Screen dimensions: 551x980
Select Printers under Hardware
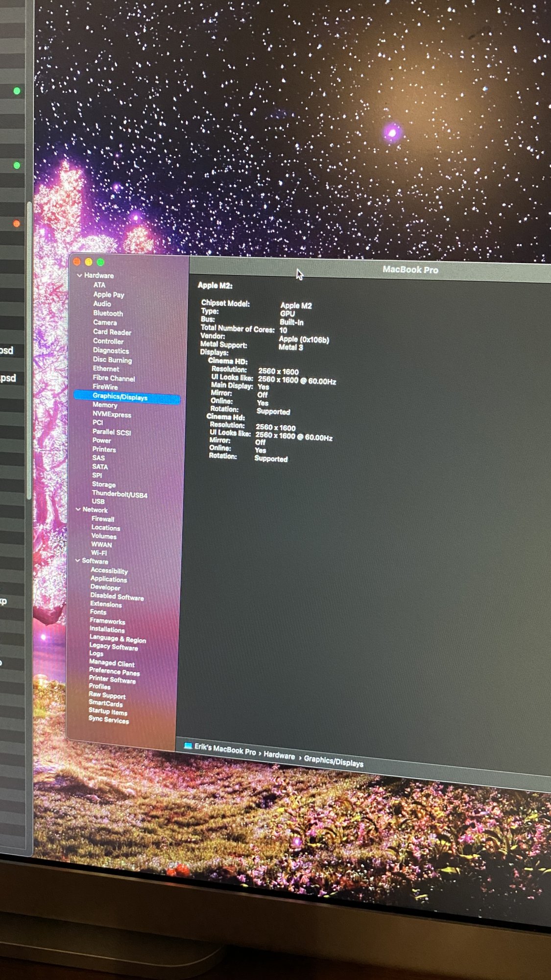point(104,449)
